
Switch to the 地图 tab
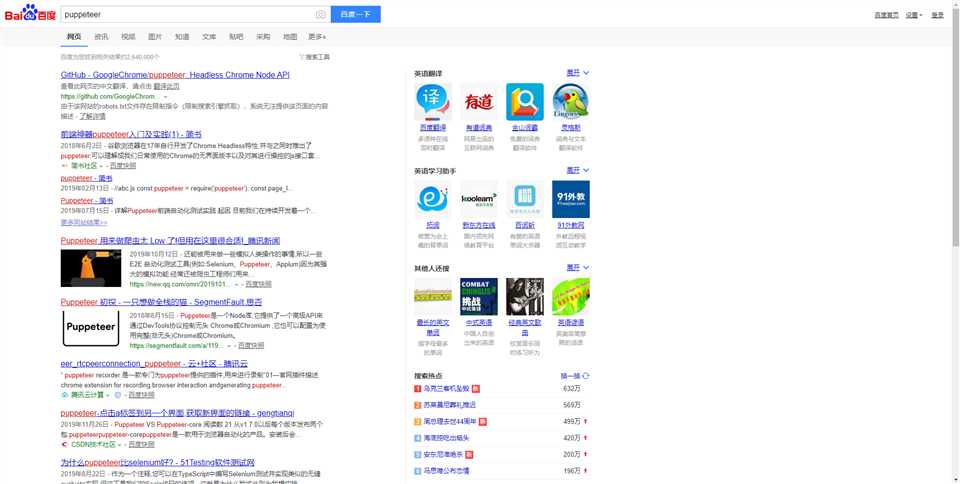290,37
